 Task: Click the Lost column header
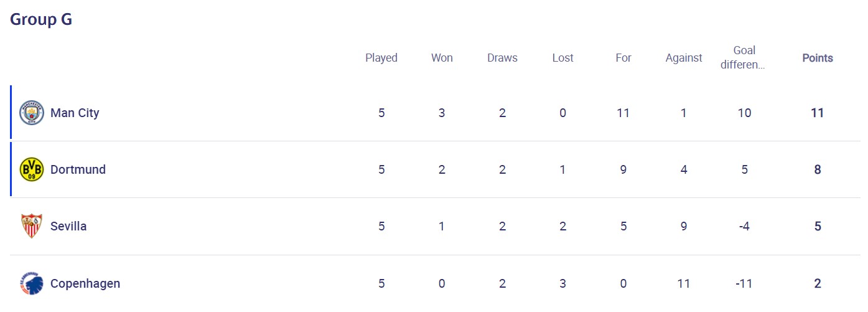[x=562, y=58]
